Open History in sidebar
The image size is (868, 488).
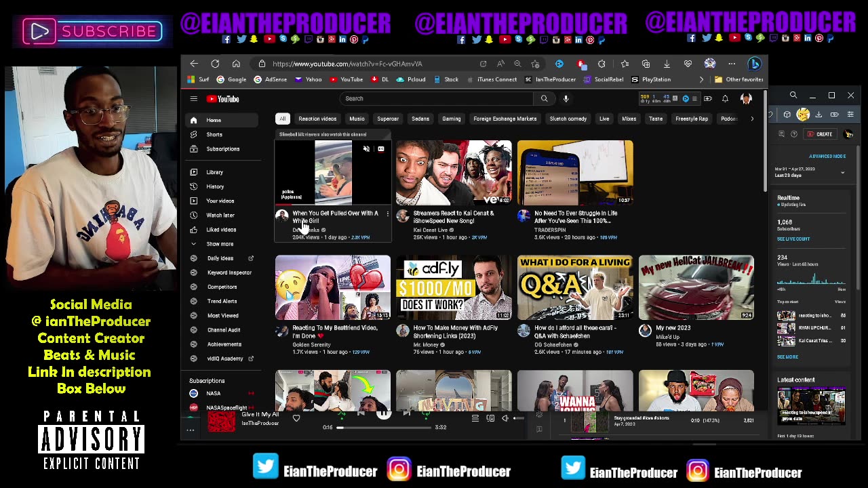pos(222,186)
